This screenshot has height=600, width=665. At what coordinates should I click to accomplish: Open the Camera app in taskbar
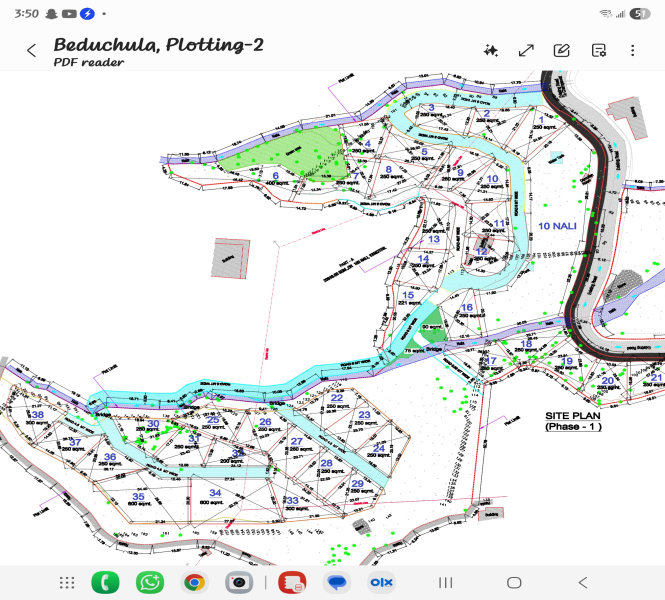(x=238, y=582)
